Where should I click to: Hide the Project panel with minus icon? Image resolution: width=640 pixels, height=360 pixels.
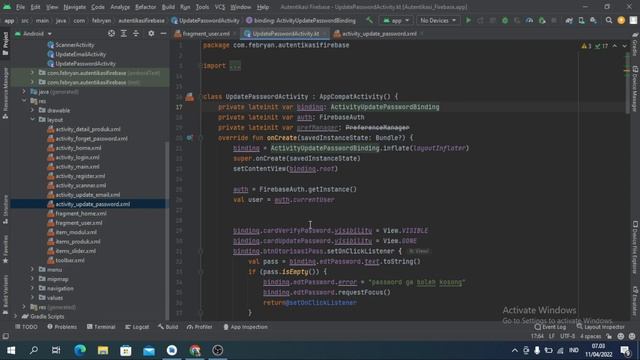tap(163, 33)
